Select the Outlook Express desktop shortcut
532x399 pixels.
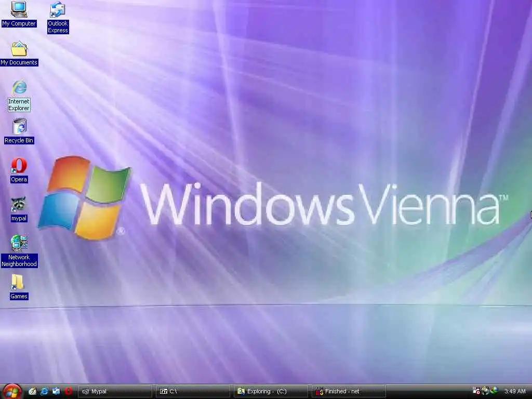coord(58,17)
